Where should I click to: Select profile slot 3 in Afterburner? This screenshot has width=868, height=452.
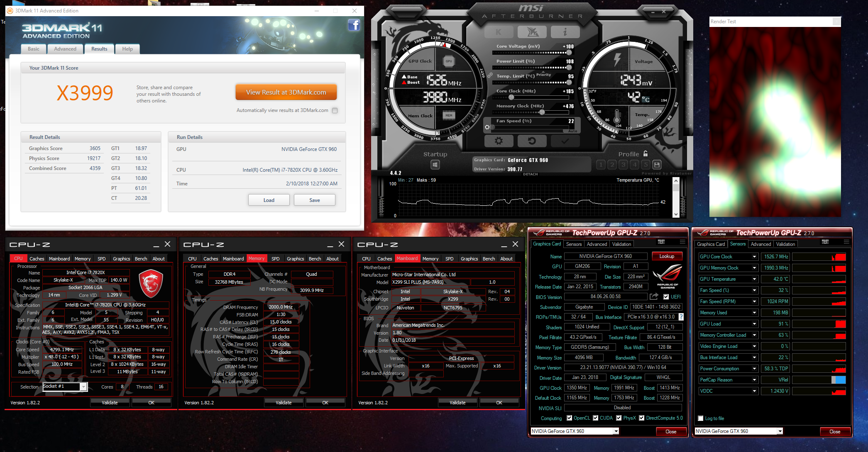tap(623, 165)
